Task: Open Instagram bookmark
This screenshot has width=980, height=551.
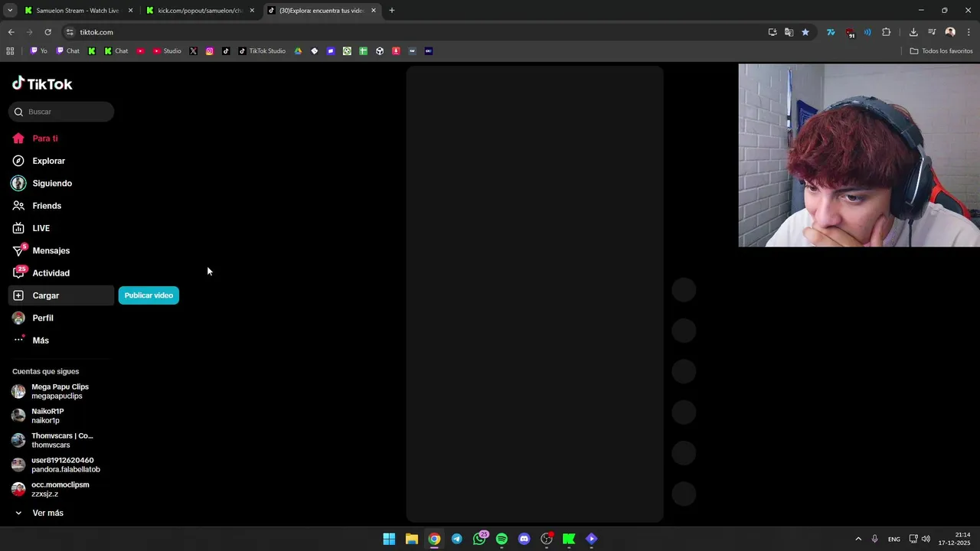Action: [210, 51]
